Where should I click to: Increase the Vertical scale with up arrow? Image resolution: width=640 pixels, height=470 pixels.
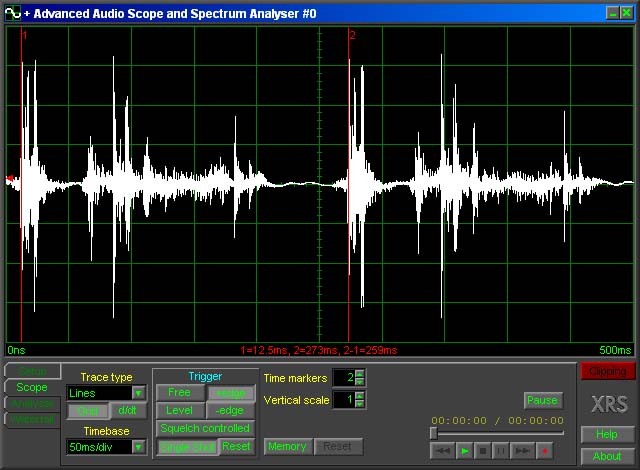pyautogui.click(x=360, y=395)
